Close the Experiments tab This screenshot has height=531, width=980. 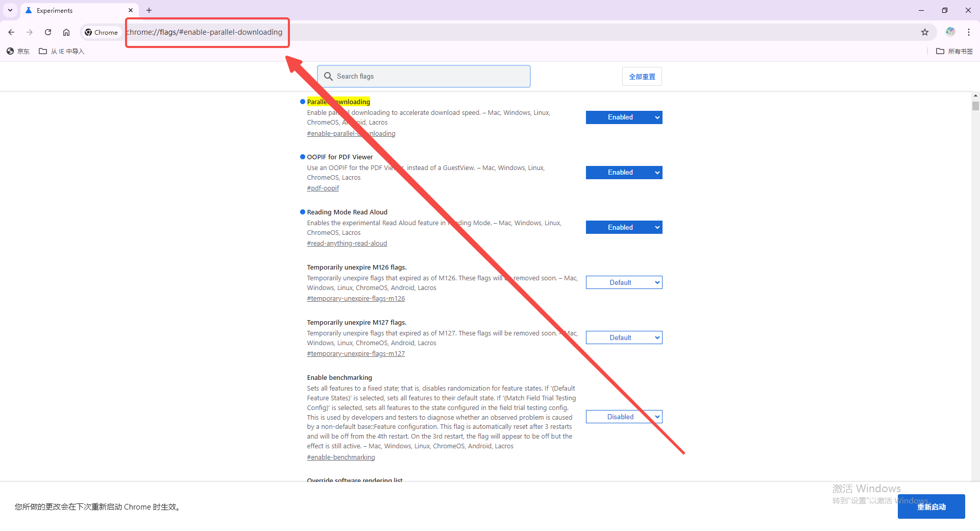[131, 10]
